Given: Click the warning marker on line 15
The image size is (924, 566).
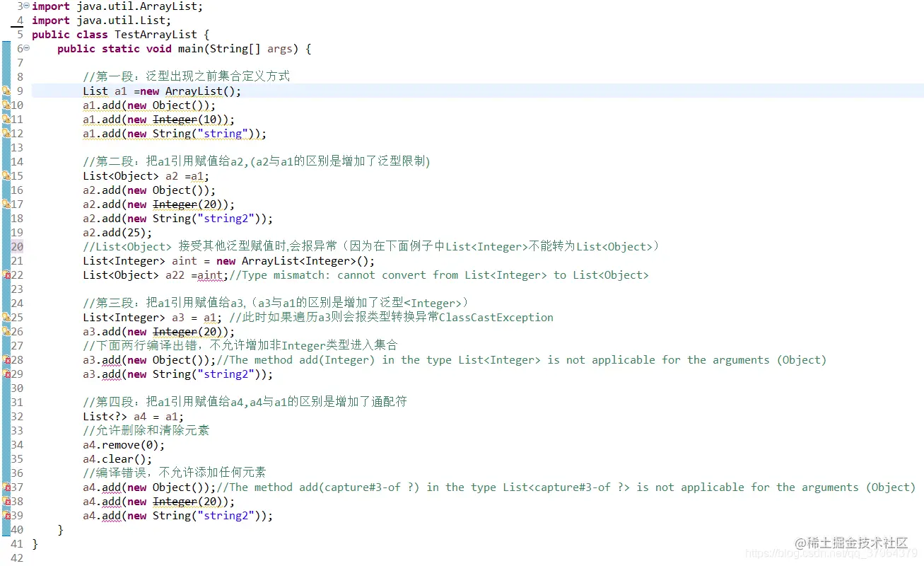Looking at the screenshot, I should (x=6, y=176).
